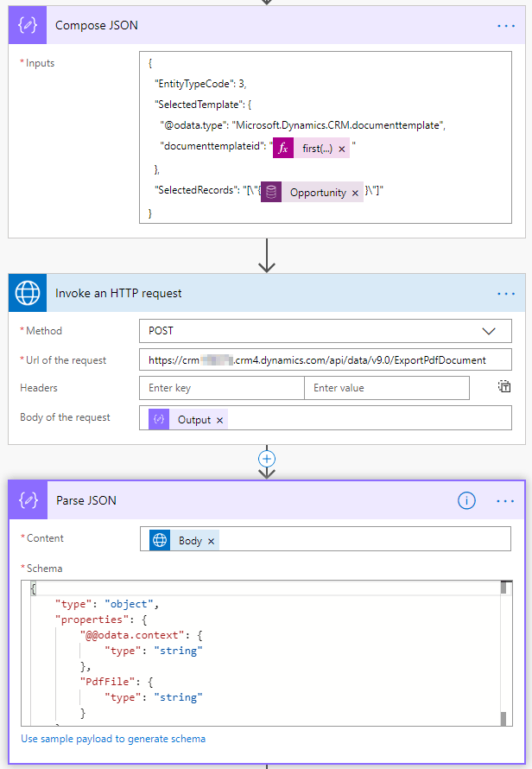Viewport: 532px width, 769px height.
Task: Switch Headers to text mode icon
Action: click(504, 386)
